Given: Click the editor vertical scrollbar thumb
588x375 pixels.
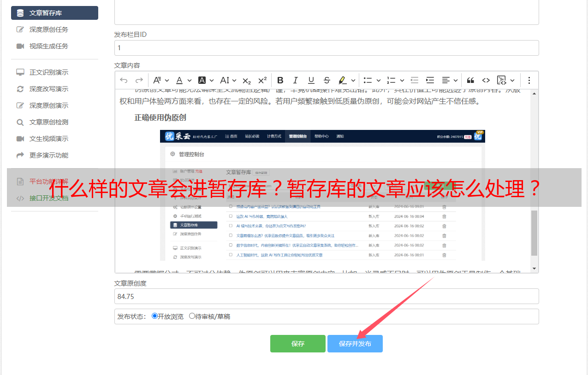Looking at the screenshot, I should pos(535,233).
